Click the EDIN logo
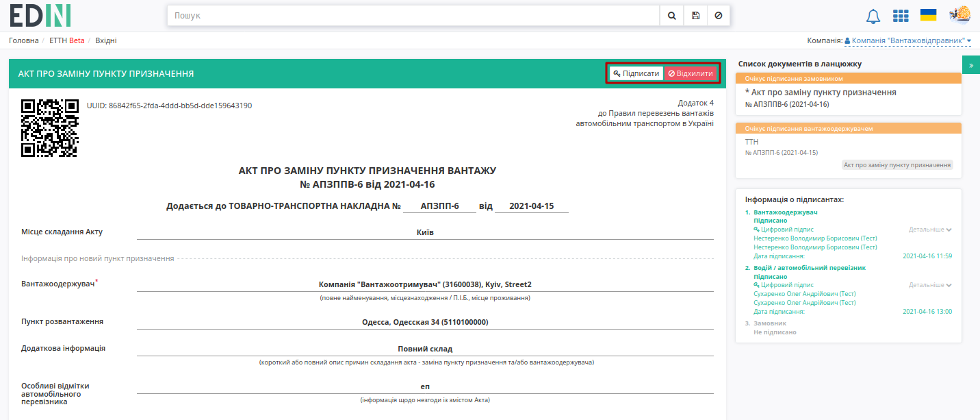The width and height of the screenshot is (980, 420). point(40,15)
